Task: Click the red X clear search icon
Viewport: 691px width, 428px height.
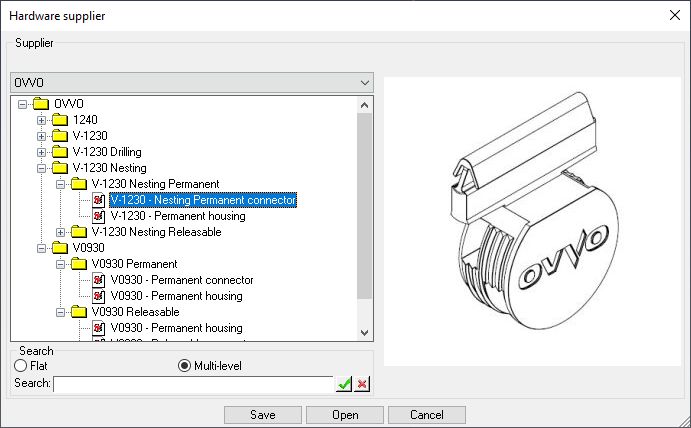Action: (x=362, y=384)
